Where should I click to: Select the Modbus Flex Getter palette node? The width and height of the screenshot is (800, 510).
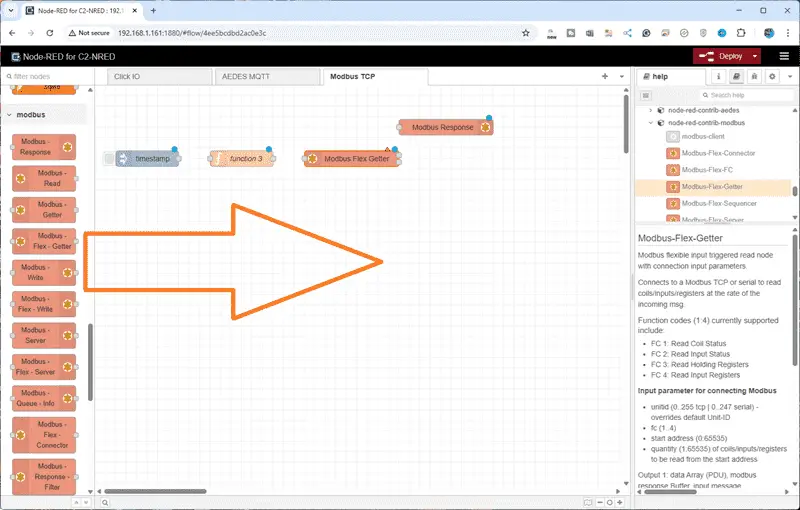click(x=44, y=241)
